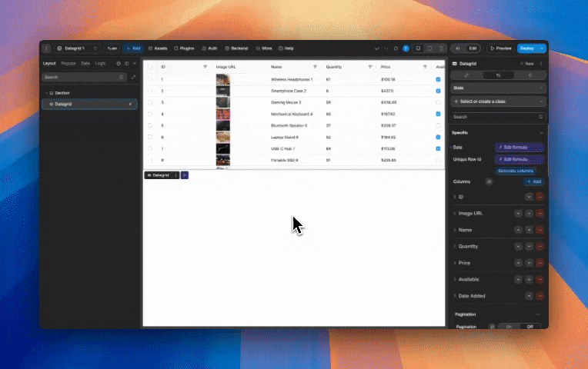Collapse the Pagination section
The width and height of the screenshot is (588, 369).
pyautogui.click(x=538, y=314)
